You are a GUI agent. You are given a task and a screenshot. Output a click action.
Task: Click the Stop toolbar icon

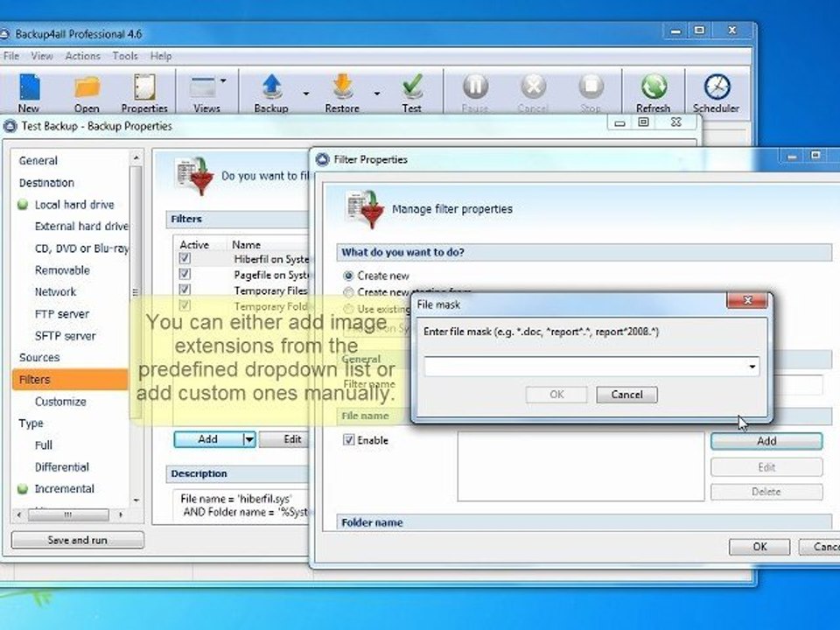[x=591, y=94]
